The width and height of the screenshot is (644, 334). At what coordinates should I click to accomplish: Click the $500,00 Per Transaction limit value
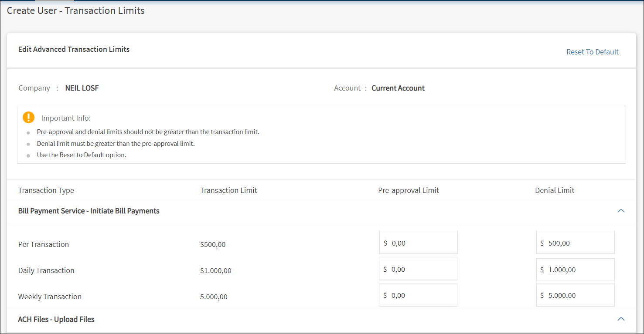[213, 245]
